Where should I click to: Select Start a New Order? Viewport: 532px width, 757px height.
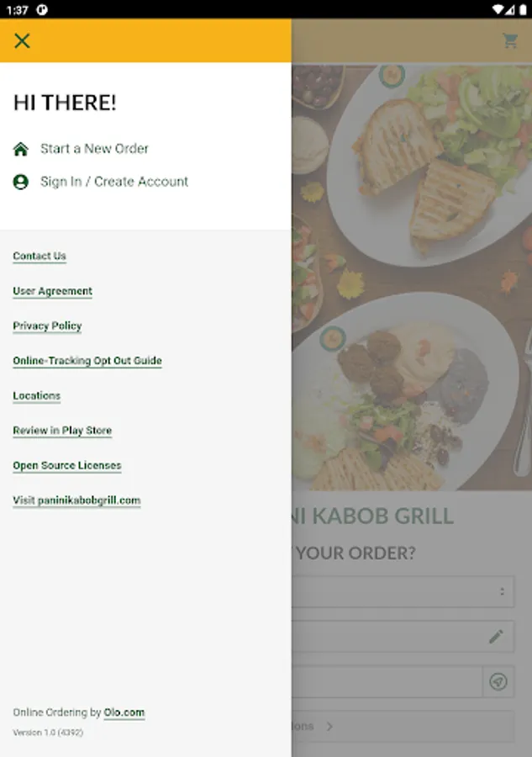[x=94, y=149]
